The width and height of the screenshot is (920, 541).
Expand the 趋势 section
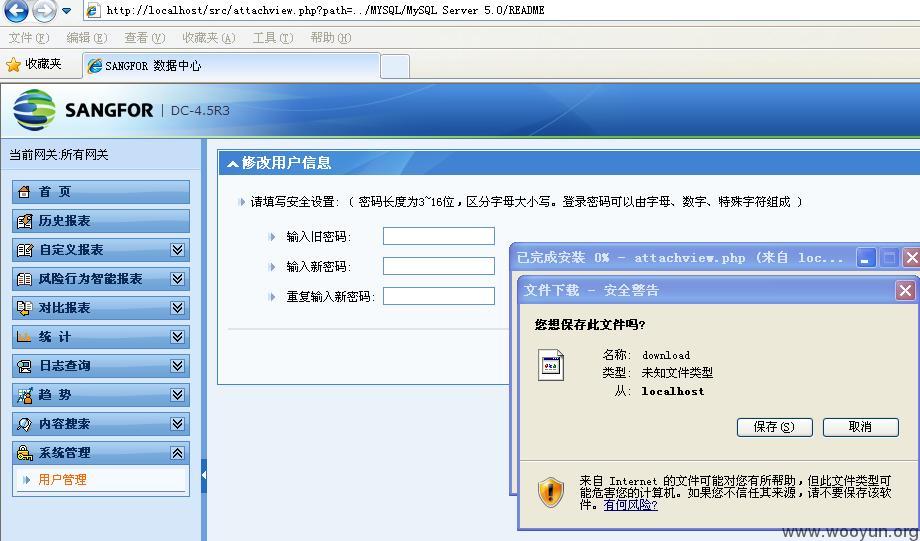click(x=178, y=395)
